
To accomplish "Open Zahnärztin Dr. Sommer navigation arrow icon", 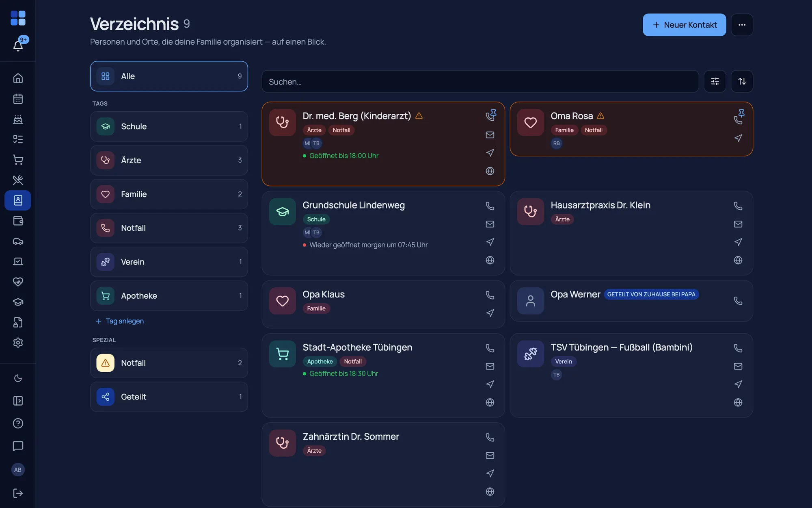I will point(490,473).
